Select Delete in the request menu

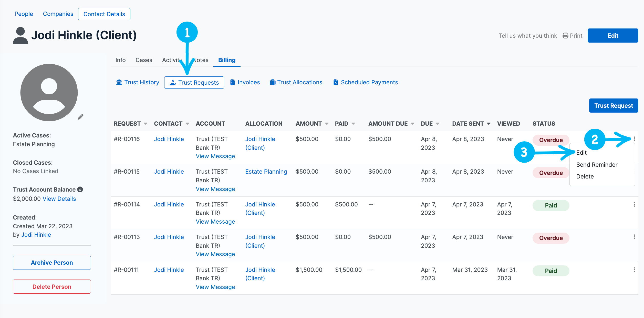click(585, 176)
